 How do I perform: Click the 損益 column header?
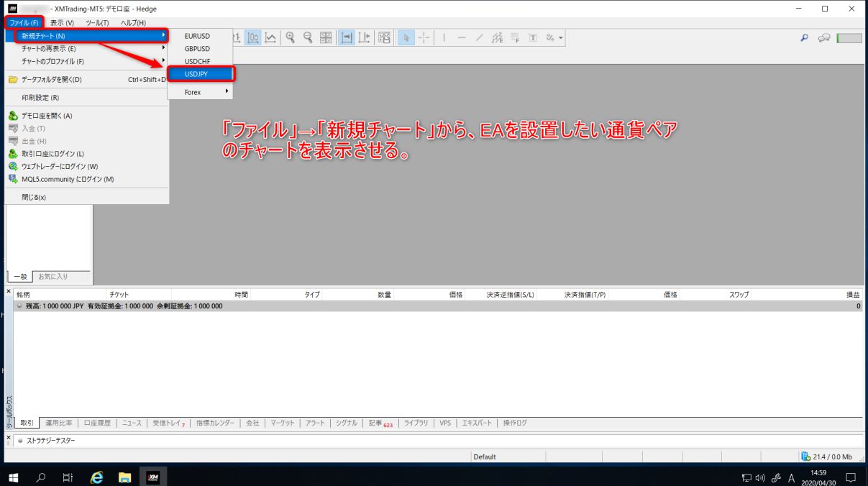[x=853, y=295]
